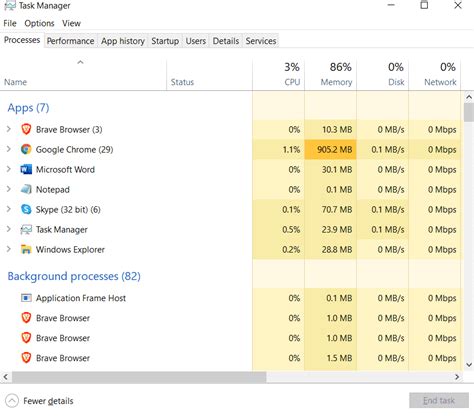The height and width of the screenshot is (416, 474).
Task: Click the vertical scrollbar thumb
Action: 469,113
